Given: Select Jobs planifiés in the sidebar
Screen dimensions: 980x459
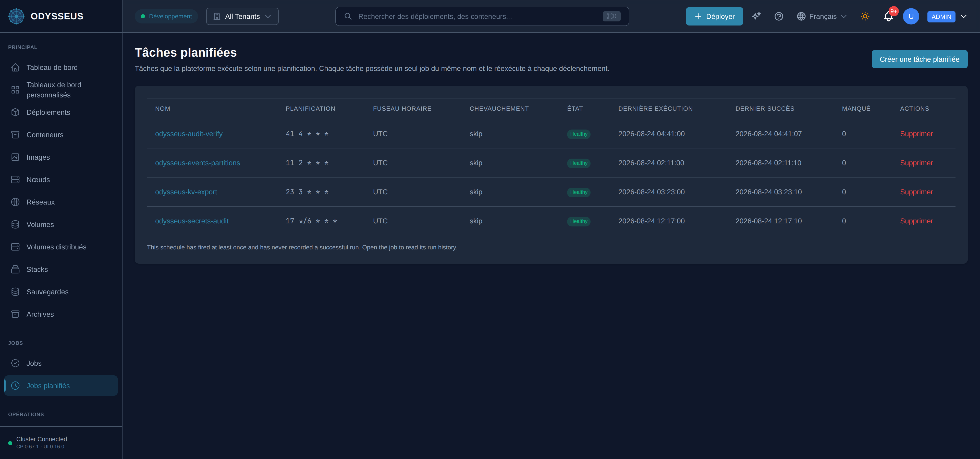Looking at the screenshot, I should [x=61, y=385].
